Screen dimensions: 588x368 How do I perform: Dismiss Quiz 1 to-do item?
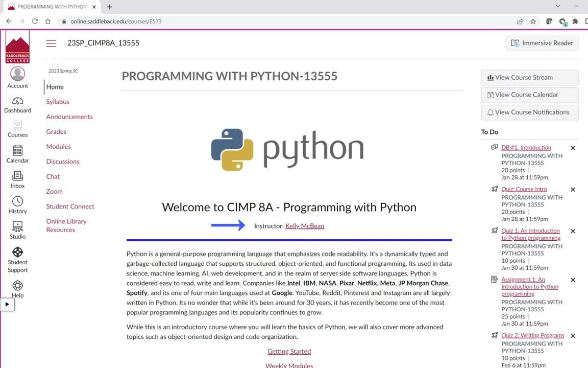pyautogui.click(x=573, y=232)
